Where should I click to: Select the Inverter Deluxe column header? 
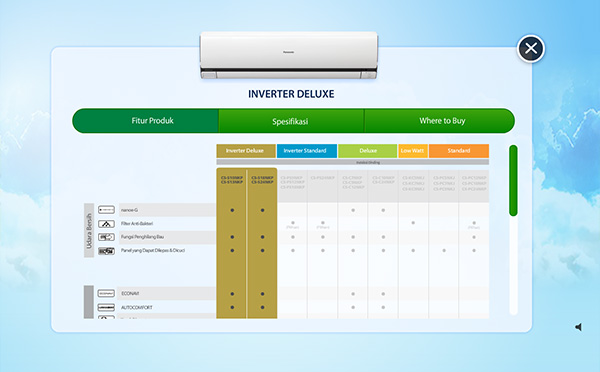pos(246,151)
